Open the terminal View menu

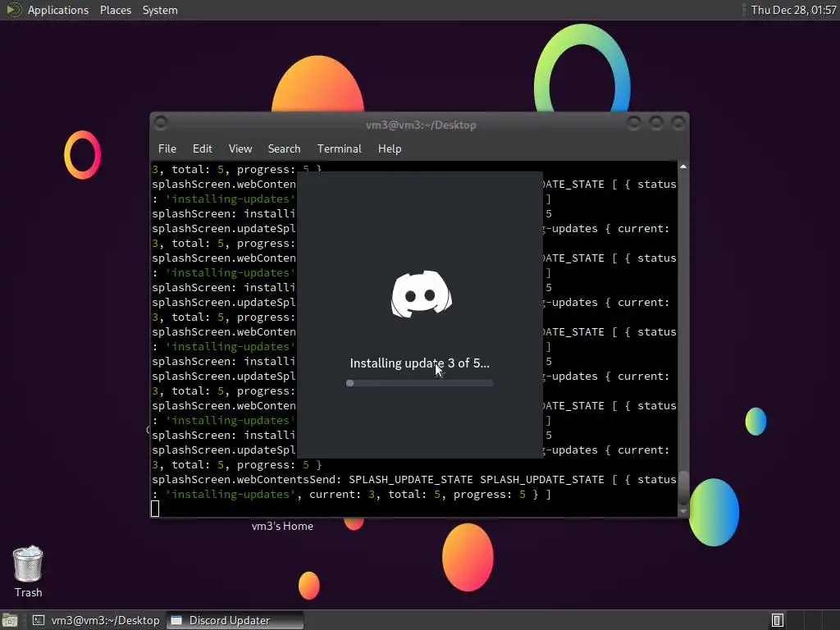tap(240, 149)
